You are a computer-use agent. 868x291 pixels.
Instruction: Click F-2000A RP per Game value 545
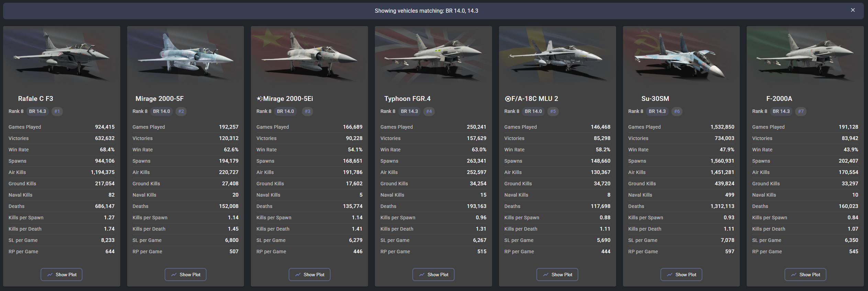coord(854,252)
